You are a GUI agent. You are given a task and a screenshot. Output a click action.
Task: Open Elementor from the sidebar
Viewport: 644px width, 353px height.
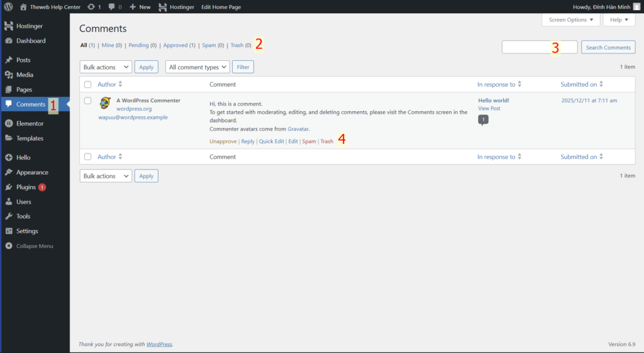pyautogui.click(x=30, y=124)
